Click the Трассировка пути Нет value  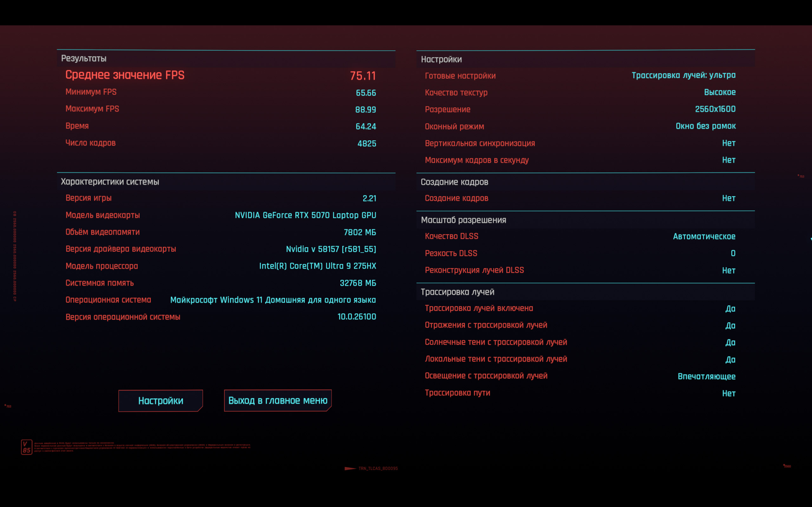click(729, 393)
